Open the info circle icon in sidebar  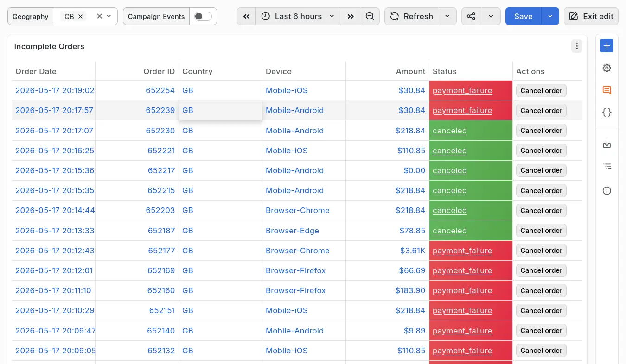tap(607, 191)
